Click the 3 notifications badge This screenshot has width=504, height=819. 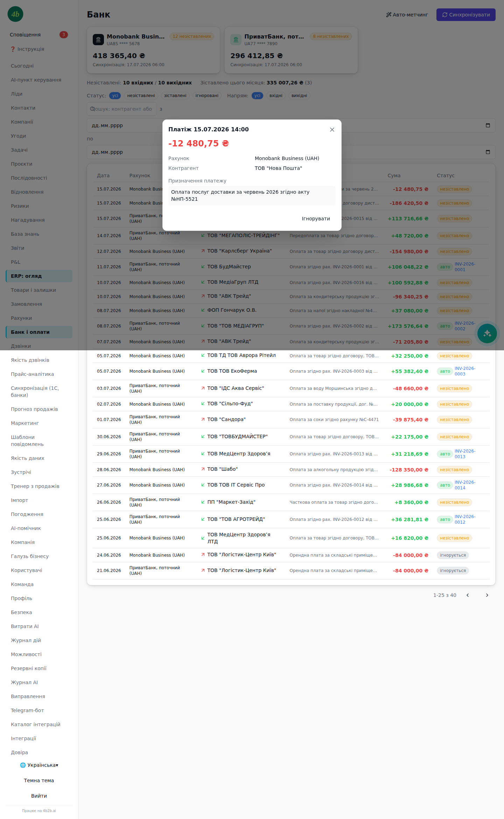pos(64,35)
